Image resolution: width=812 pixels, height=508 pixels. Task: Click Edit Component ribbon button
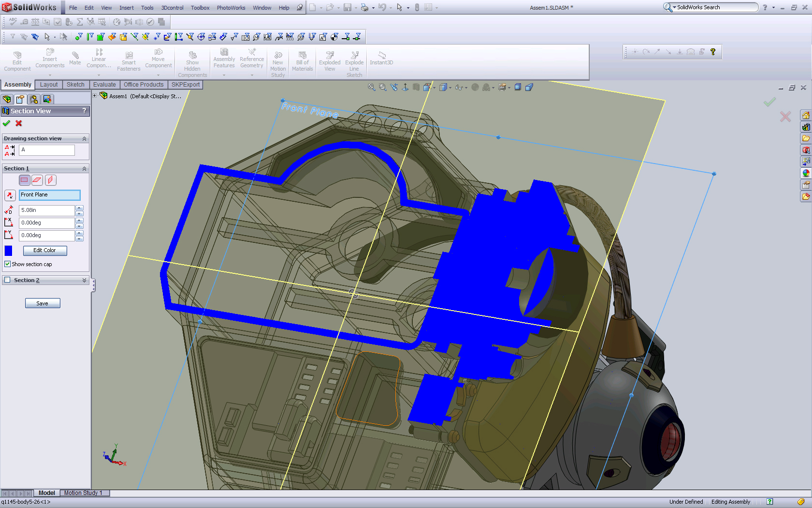[17, 61]
